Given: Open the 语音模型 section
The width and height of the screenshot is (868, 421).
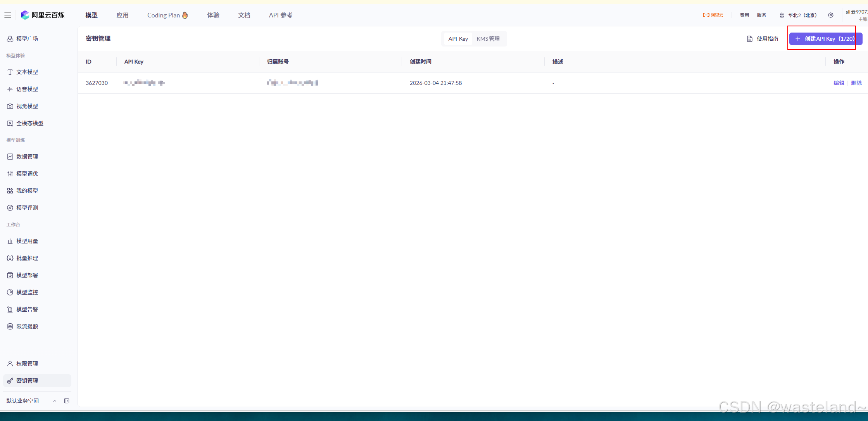Looking at the screenshot, I should click(x=27, y=89).
